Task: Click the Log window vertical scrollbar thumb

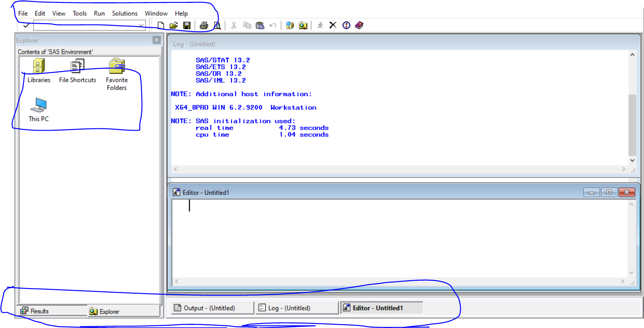Action: click(632, 125)
